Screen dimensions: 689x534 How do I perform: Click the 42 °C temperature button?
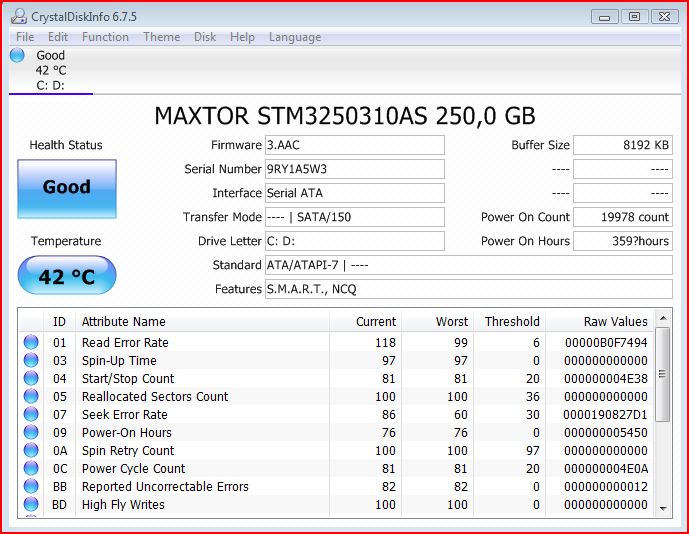point(67,276)
